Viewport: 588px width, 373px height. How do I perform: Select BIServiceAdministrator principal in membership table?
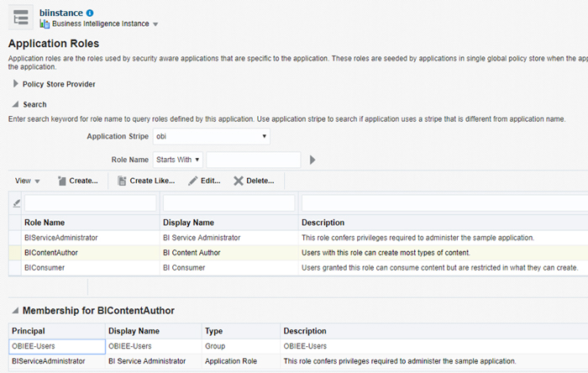click(49, 361)
